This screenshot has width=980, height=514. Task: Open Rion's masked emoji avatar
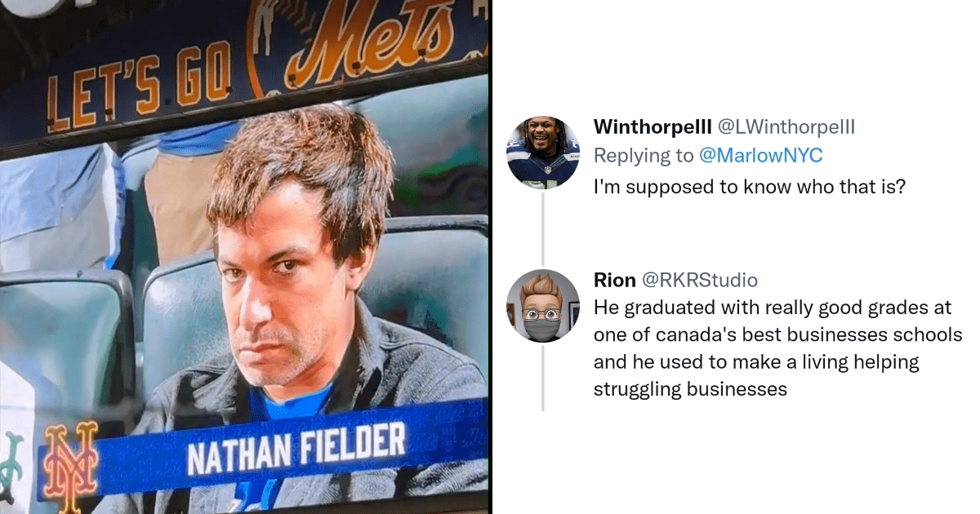tap(543, 306)
